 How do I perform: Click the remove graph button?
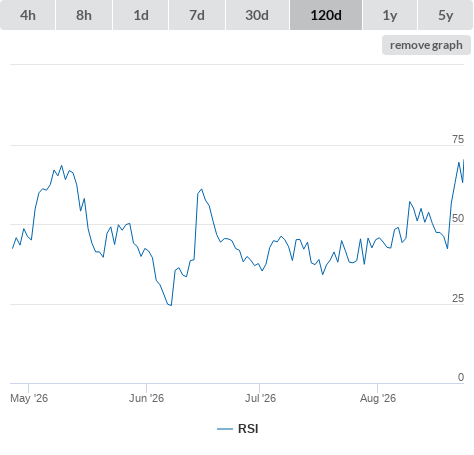pos(426,45)
